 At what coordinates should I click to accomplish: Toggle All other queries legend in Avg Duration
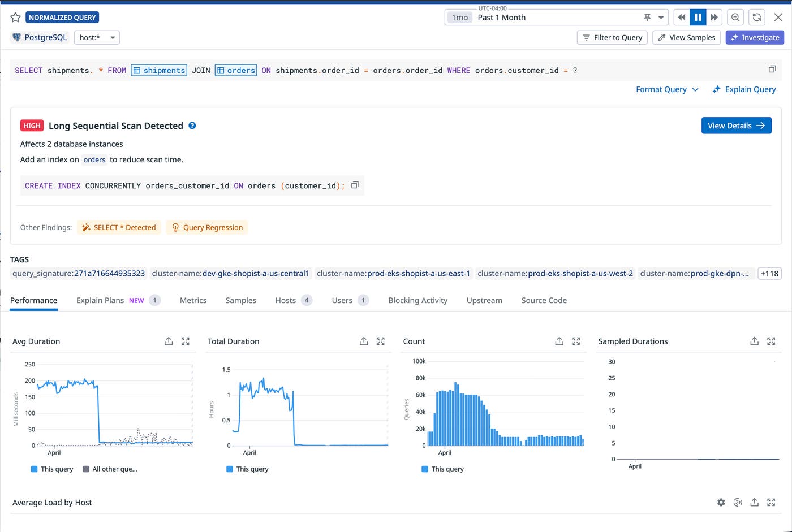tap(110, 469)
